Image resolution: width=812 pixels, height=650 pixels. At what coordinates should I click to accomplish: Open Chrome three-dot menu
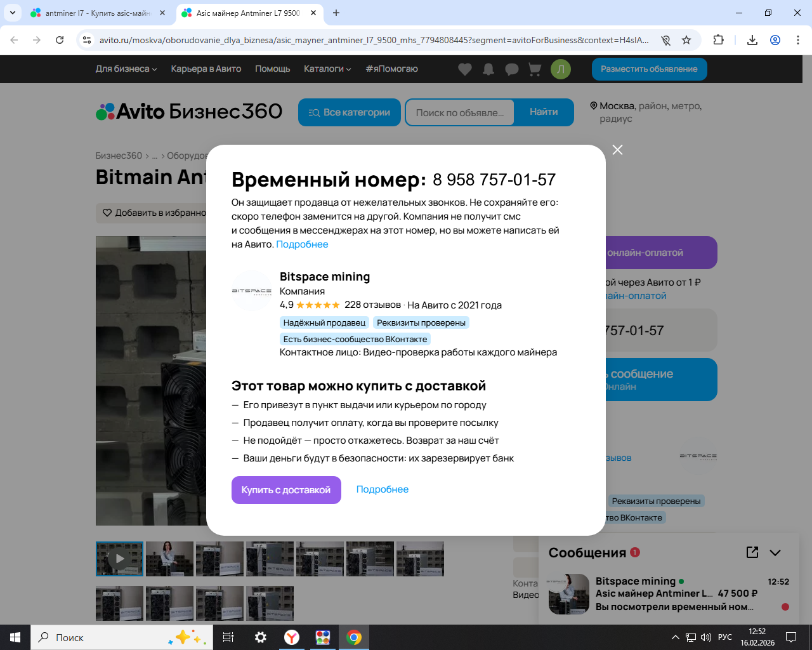click(x=798, y=40)
